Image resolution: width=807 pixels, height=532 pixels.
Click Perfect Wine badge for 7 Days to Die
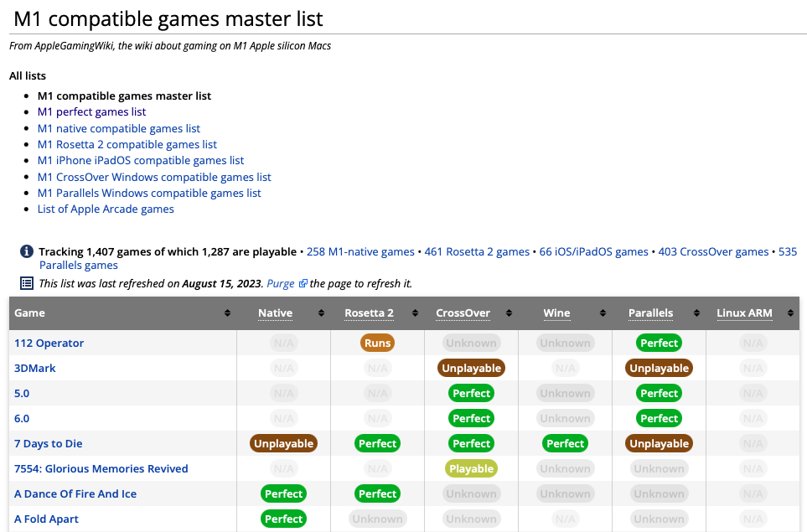coord(565,443)
